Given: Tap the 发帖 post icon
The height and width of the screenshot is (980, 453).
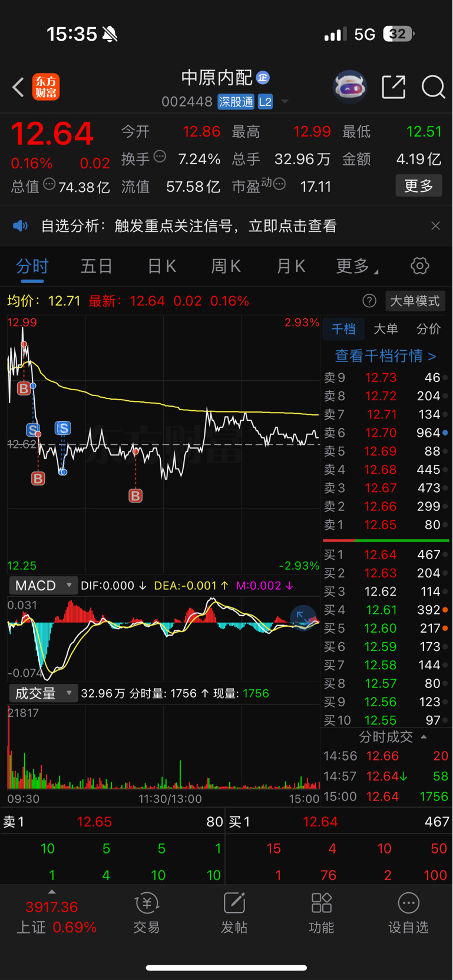Looking at the screenshot, I should tap(234, 913).
